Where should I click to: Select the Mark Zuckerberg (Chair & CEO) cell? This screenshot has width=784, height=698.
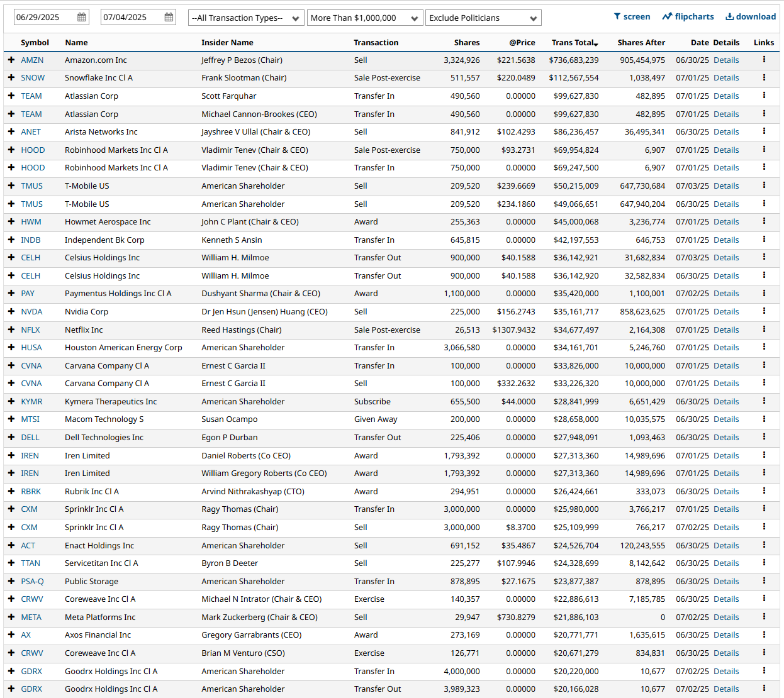[x=259, y=618]
